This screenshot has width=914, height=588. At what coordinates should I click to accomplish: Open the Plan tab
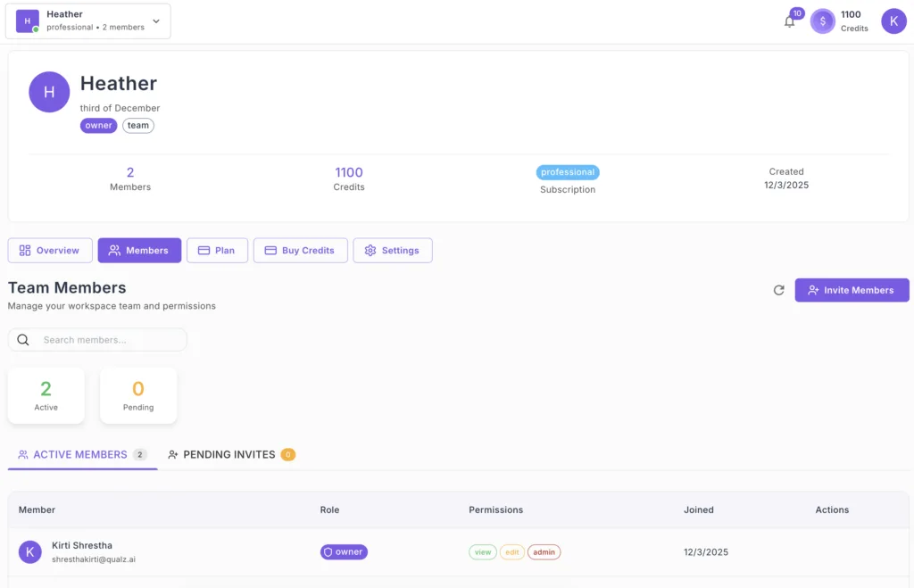217,251
